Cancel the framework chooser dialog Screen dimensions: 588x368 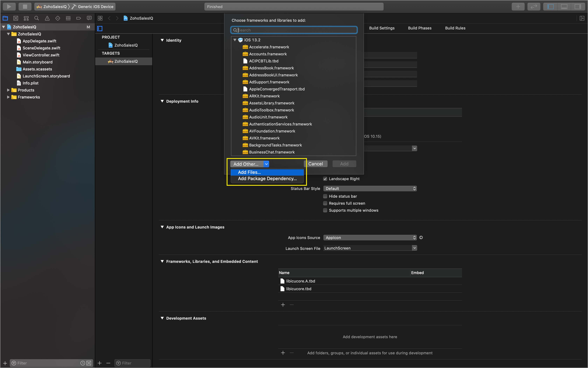tap(315, 164)
